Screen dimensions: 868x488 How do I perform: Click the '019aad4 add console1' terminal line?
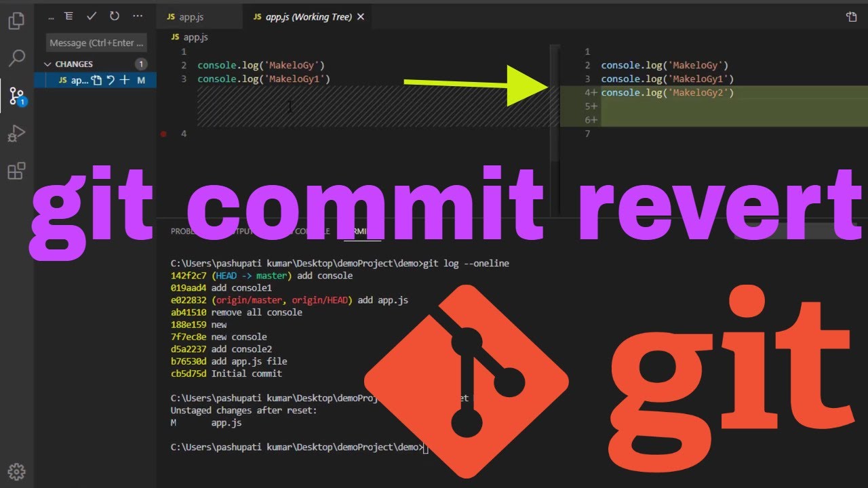(x=221, y=288)
